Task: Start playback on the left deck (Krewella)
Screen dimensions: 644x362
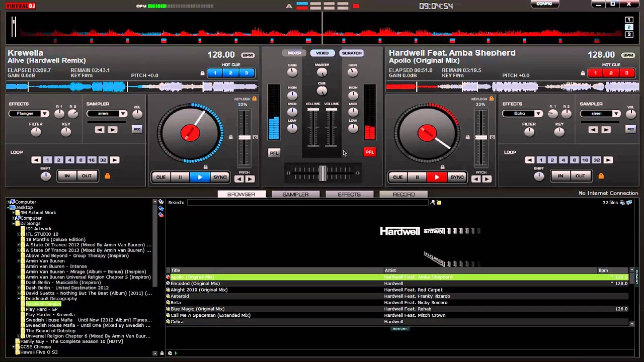Action: click(200, 177)
